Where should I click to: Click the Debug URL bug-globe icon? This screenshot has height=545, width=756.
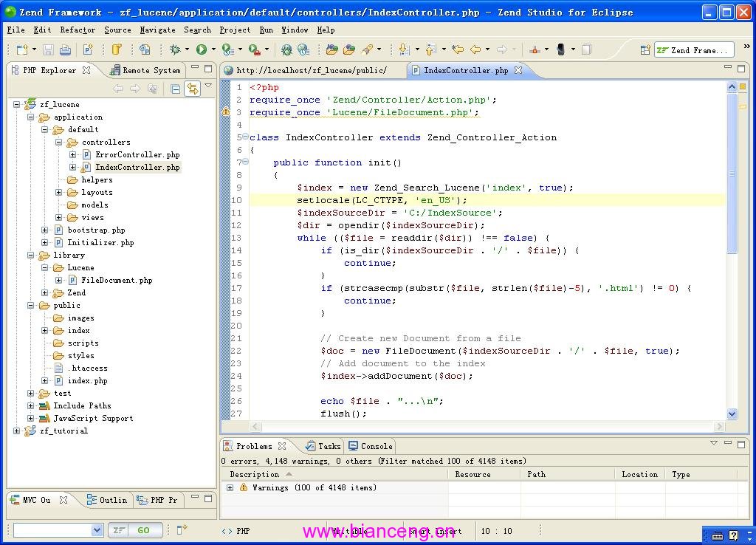286,49
